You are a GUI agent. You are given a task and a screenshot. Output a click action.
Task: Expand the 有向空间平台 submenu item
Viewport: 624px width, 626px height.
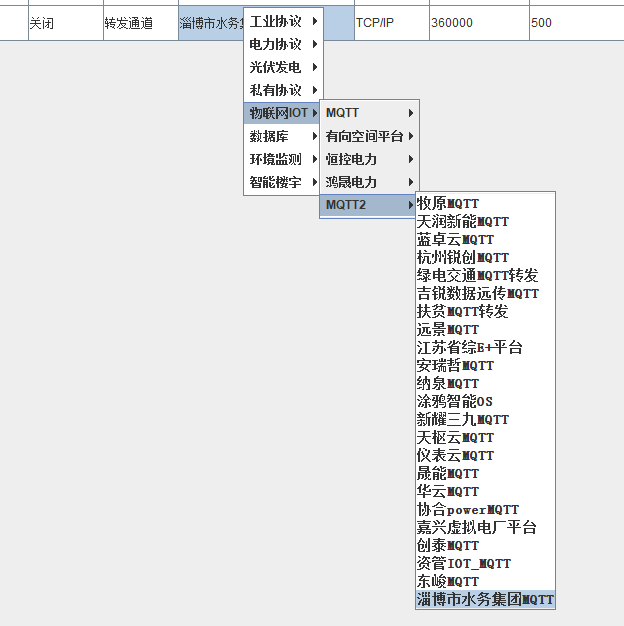point(369,136)
